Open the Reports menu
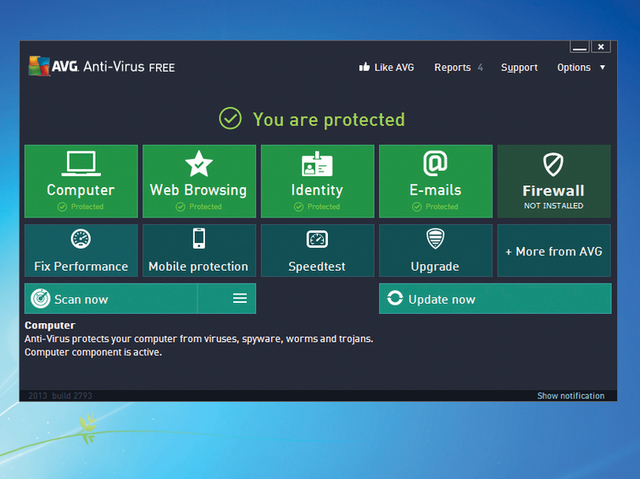 [x=452, y=67]
